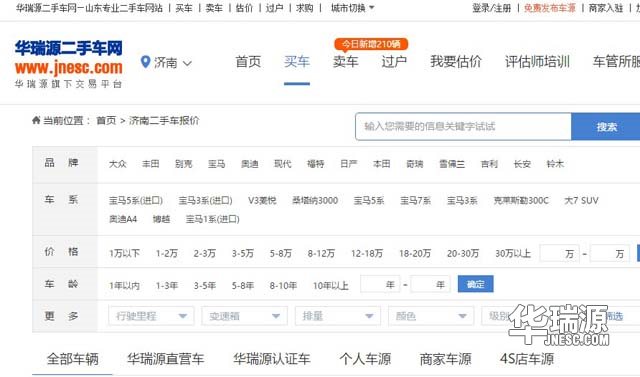
Task: Select 卖车 in main navigation
Action: click(x=345, y=62)
